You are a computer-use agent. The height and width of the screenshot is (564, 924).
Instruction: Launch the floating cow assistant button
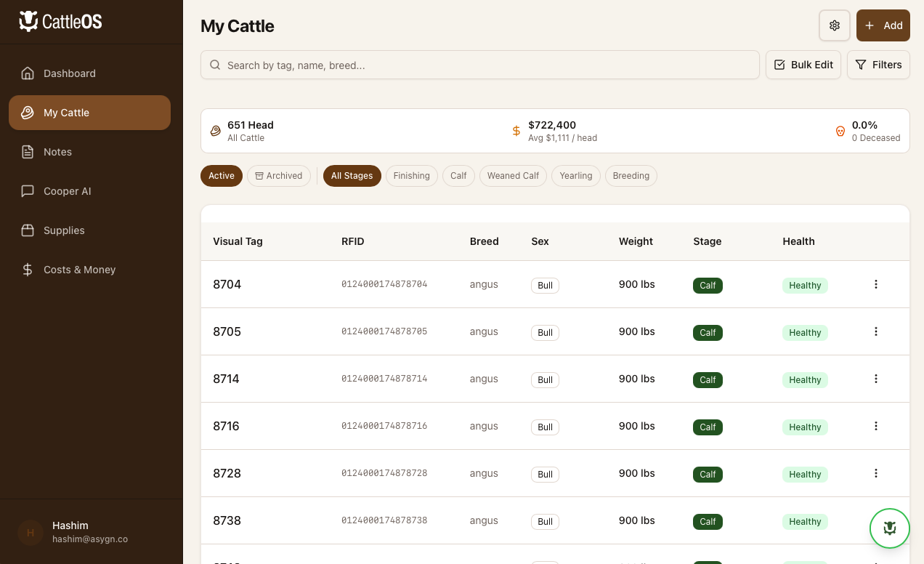889,528
